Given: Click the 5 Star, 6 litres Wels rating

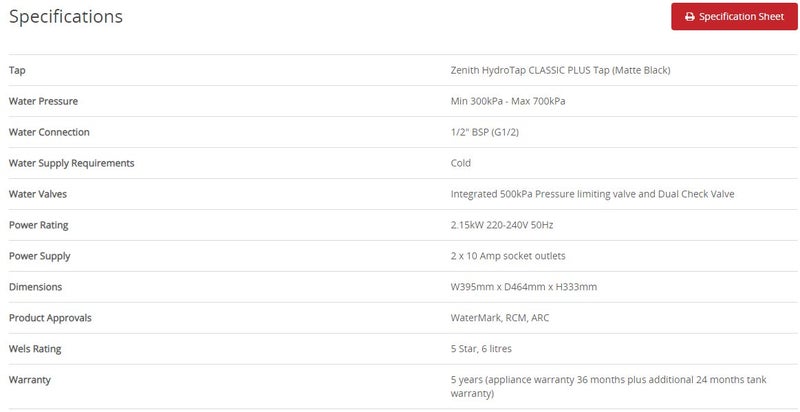Looking at the screenshot, I should pos(481,349).
